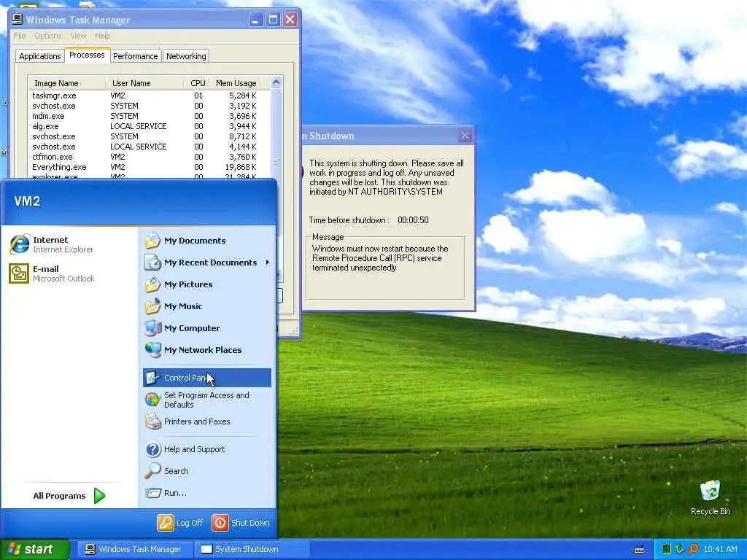The height and width of the screenshot is (560, 747).
Task: Expand My Recent Documents submenu
Action: 206,262
